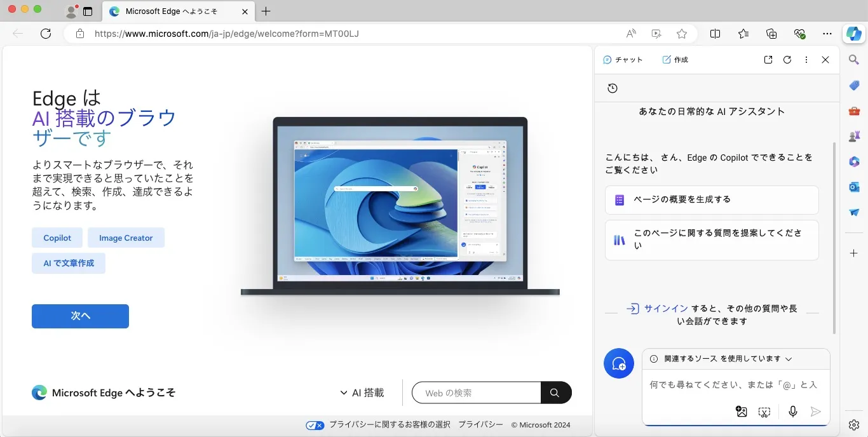The width and height of the screenshot is (868, 437).
Task: Click the new tab plus button
Action: pyautogui.click(x=266, y=11)
